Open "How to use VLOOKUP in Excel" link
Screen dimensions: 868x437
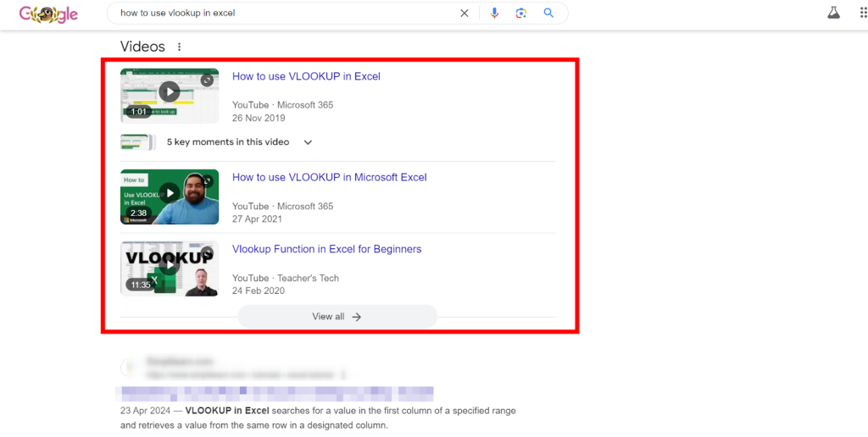click(x=306, y=76)
